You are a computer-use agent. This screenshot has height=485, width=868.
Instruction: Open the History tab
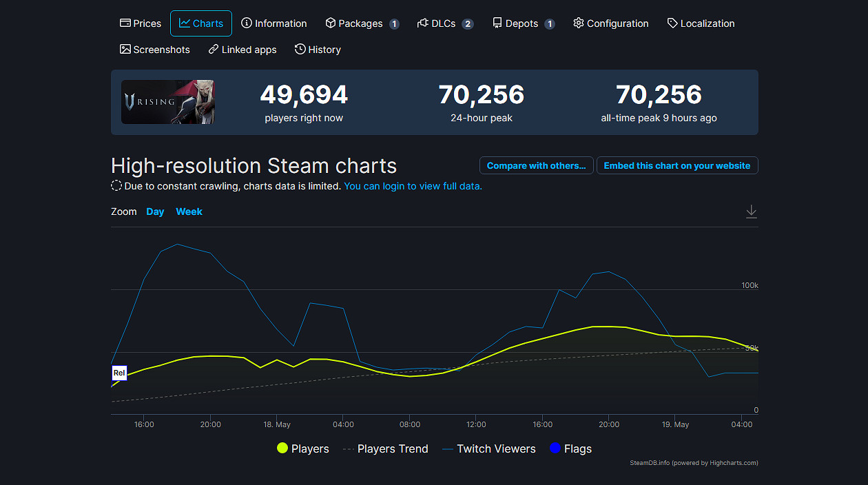318,49
